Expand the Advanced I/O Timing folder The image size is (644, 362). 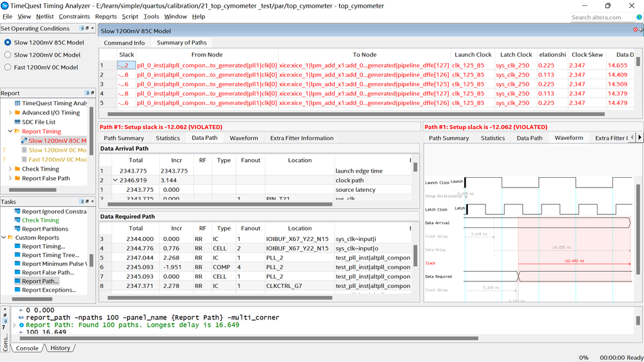coord(10,113)
